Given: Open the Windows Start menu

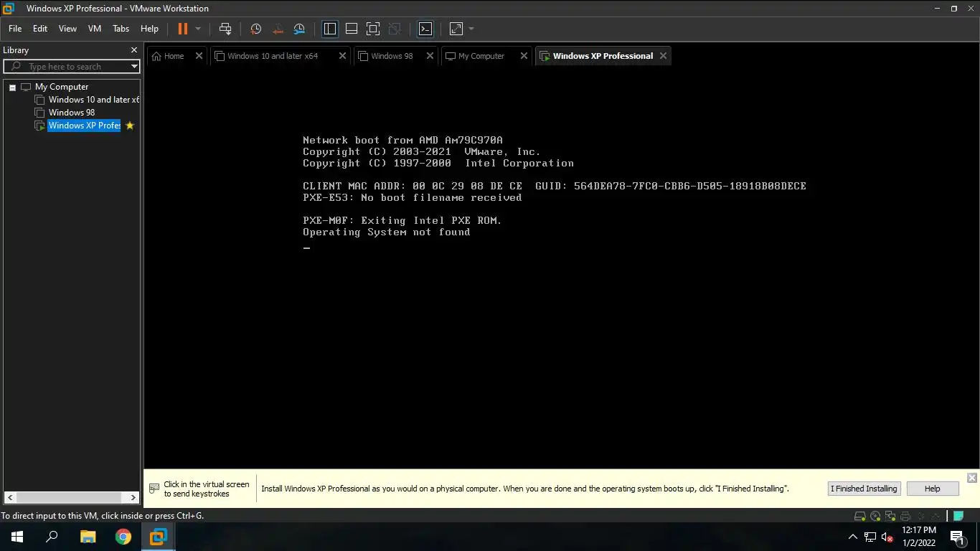Looking at the screenshot, I should [x=17, y=537].
